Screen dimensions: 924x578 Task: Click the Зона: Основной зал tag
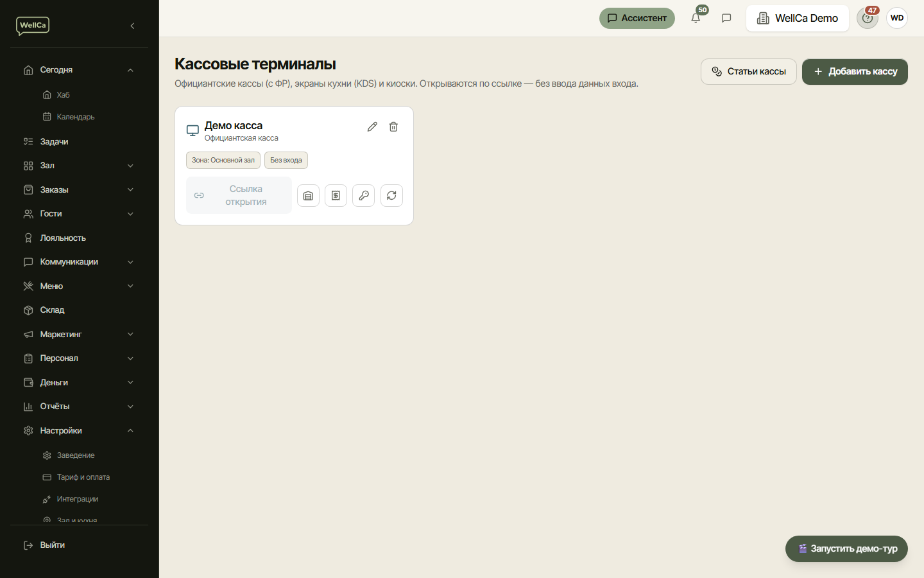point(223,160)
